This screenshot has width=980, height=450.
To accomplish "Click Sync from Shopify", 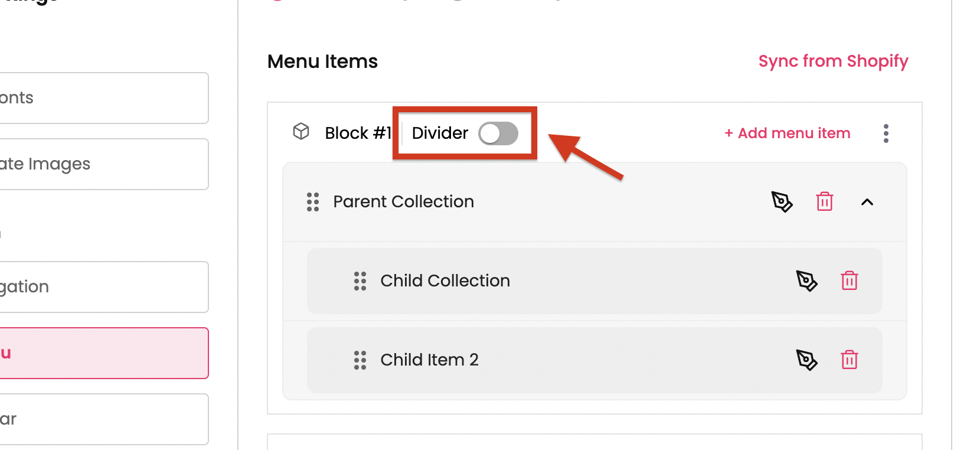I will (833, 61).
